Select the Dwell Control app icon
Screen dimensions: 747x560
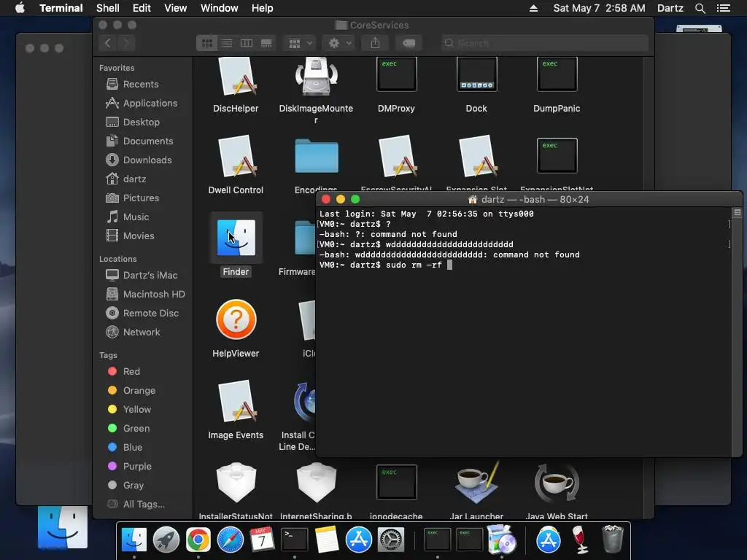pos(236,156)
